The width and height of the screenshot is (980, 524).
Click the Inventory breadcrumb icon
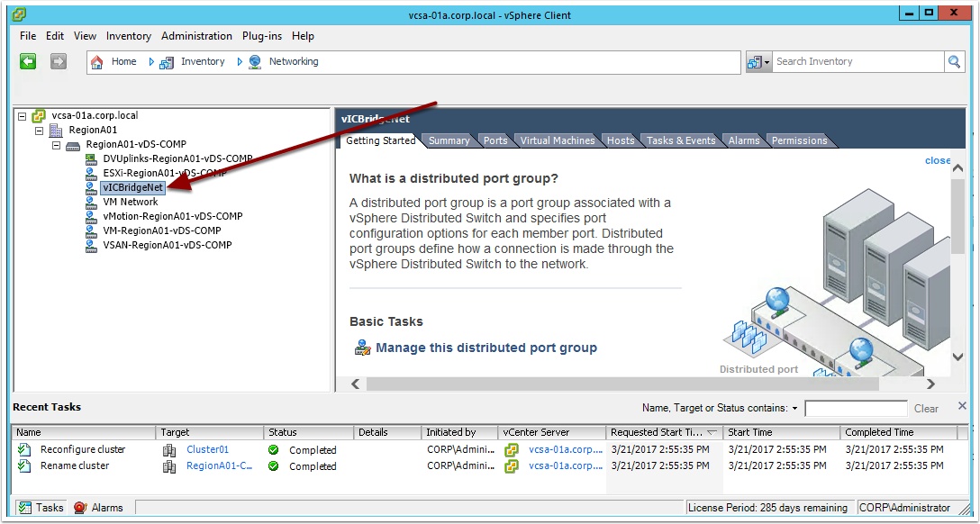[x=167, y=62]
